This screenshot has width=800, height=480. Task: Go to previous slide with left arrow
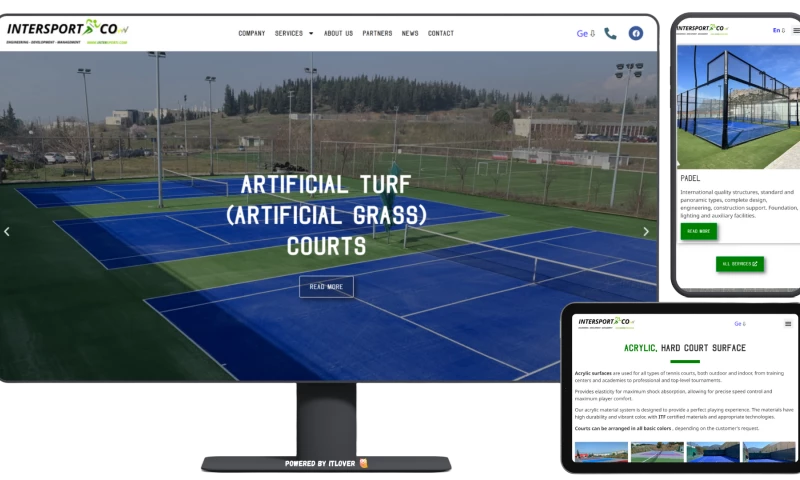coord(7,232)
